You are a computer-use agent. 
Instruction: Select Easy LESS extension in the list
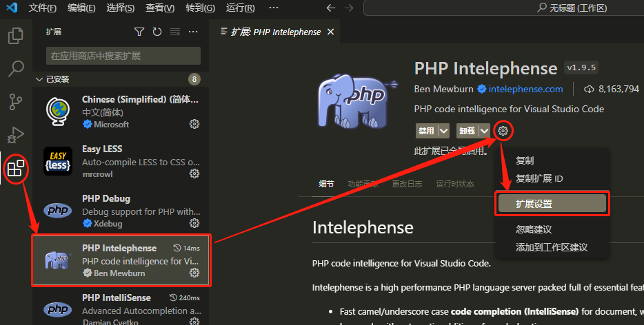click(121, 161)
